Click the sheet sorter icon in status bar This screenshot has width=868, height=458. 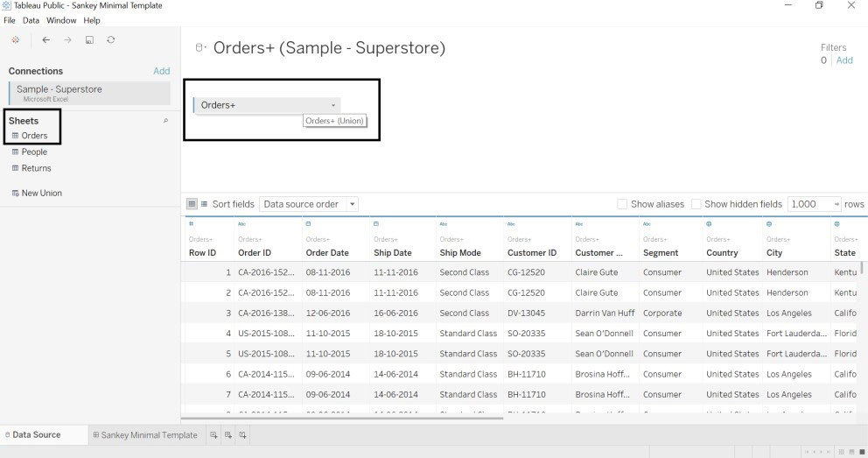[x=842, y=452]
